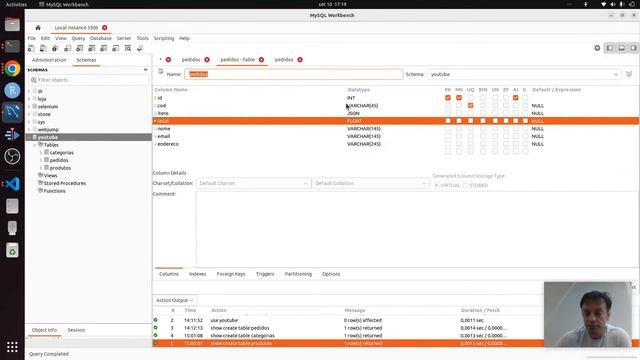Screen dimensions: 640x360
Task: Click inside the table Name field
Action: (x=293, y=74)
